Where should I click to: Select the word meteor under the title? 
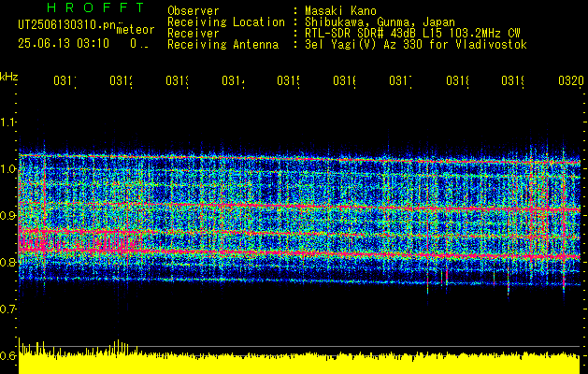point(136,30)
